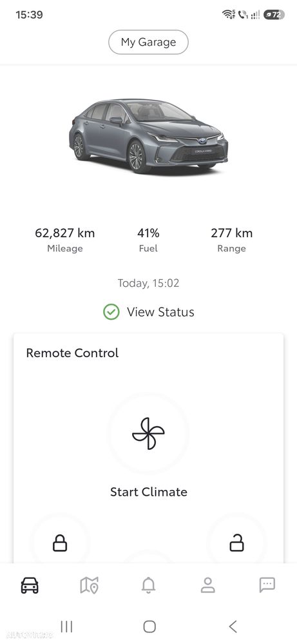Tap the 277 km range value

(232, 233)
